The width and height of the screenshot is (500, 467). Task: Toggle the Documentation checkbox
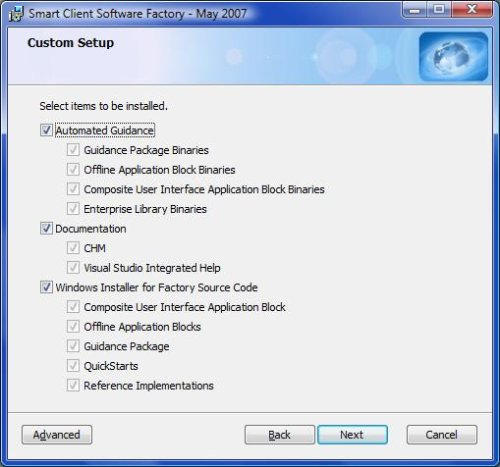pos(46,229)
